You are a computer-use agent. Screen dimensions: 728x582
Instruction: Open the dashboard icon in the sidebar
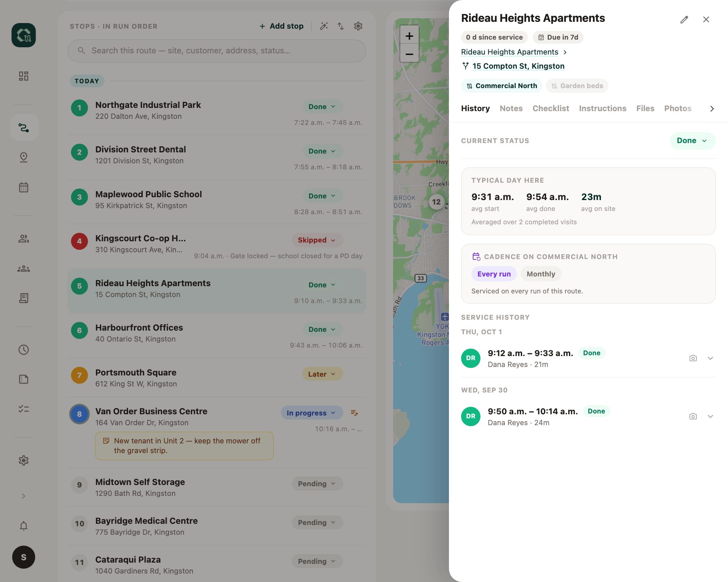(23, 76)
